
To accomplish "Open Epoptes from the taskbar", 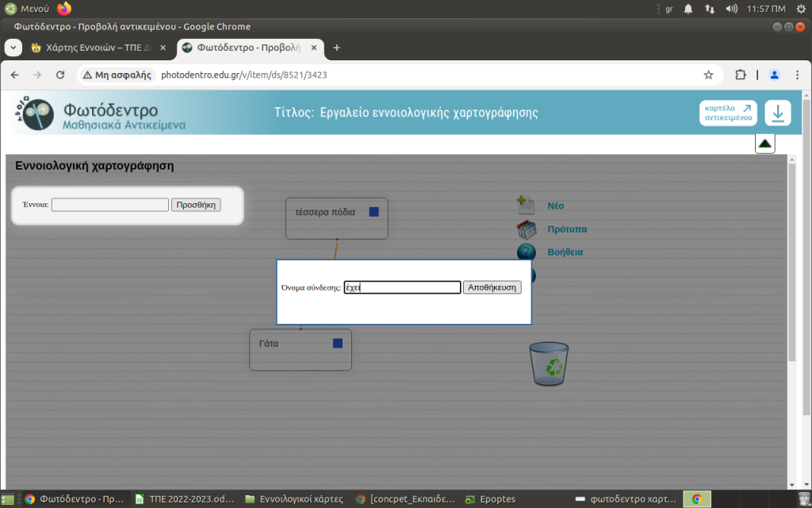I will pyautogui.click(x=492, y=499).
